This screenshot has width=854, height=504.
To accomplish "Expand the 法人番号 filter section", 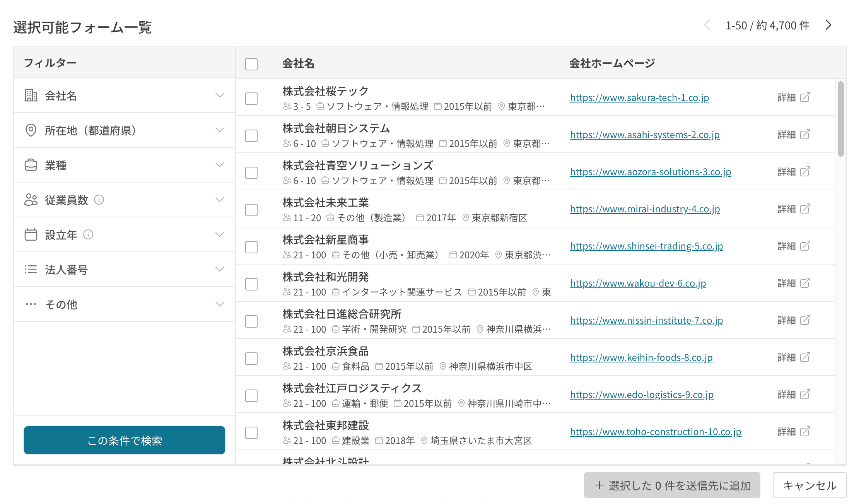I will pyautogui.click(x=220, y=270).
